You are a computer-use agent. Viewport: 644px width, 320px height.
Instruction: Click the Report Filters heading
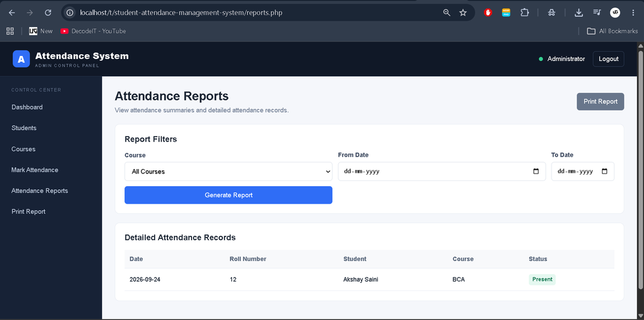tap(151, 140)
